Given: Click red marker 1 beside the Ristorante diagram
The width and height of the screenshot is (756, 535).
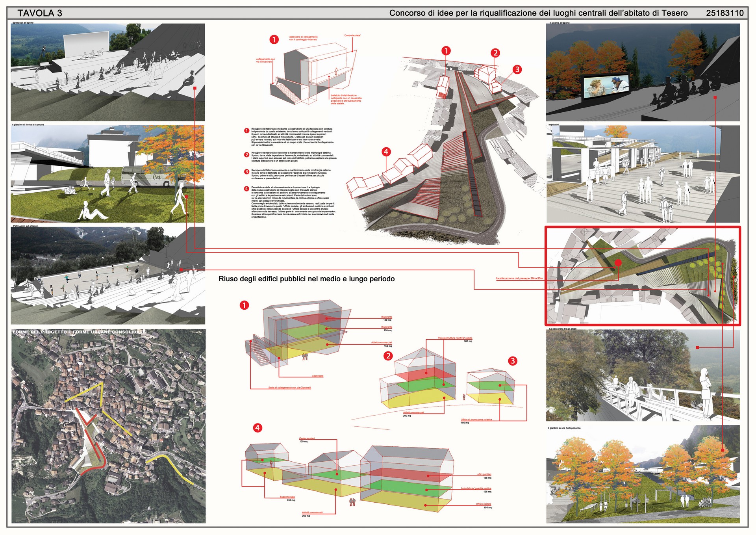Looking at the screenshot, I should coord(244,305).
